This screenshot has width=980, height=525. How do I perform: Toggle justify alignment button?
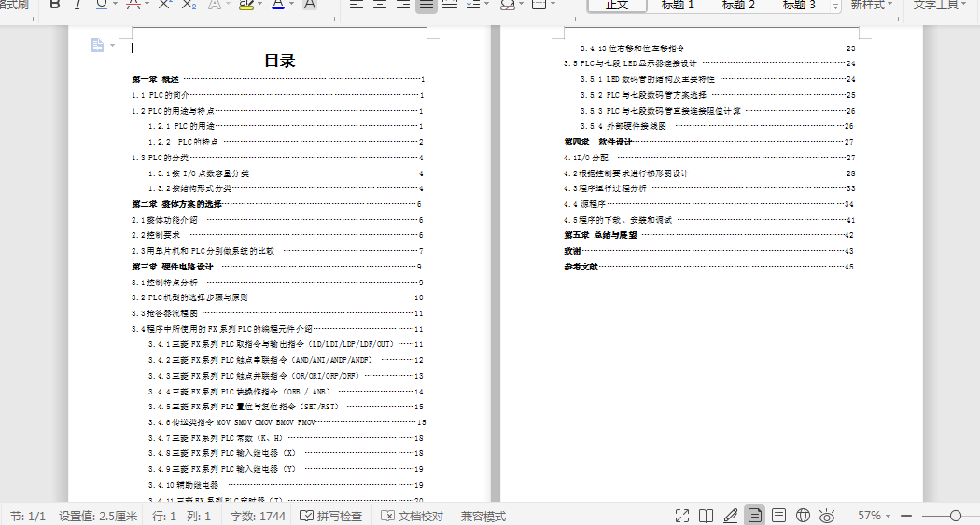427,5
